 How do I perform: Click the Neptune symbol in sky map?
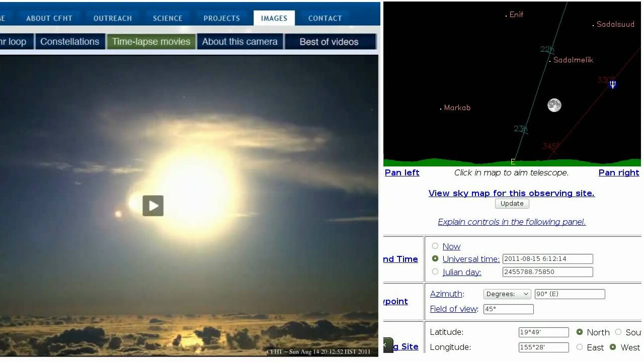[612, 84]
